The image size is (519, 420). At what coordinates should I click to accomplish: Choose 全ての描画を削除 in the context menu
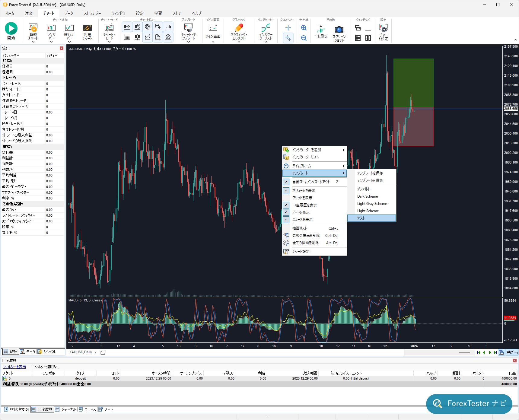(314, 243)
